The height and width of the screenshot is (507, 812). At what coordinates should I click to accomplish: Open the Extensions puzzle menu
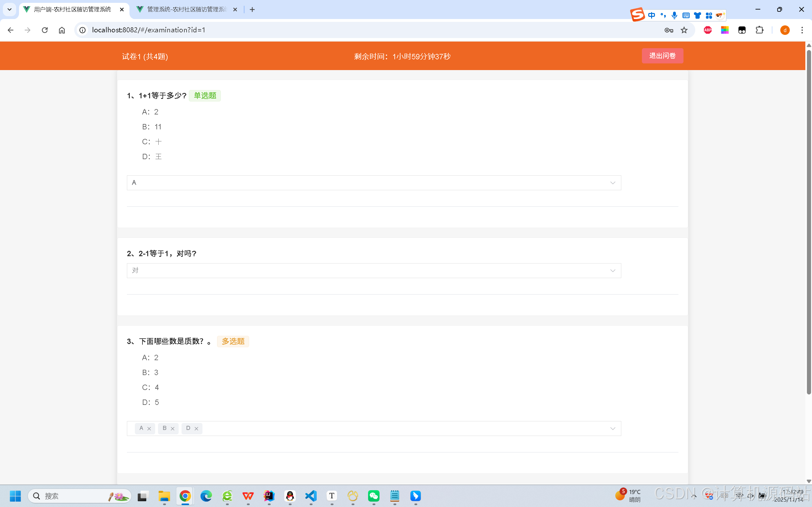tap(759, 30)
